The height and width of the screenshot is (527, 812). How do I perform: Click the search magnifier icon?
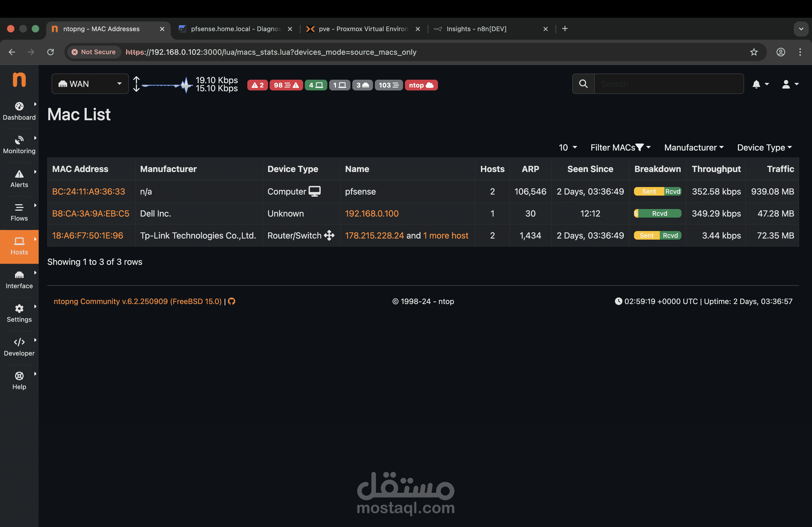pos(583,84)
